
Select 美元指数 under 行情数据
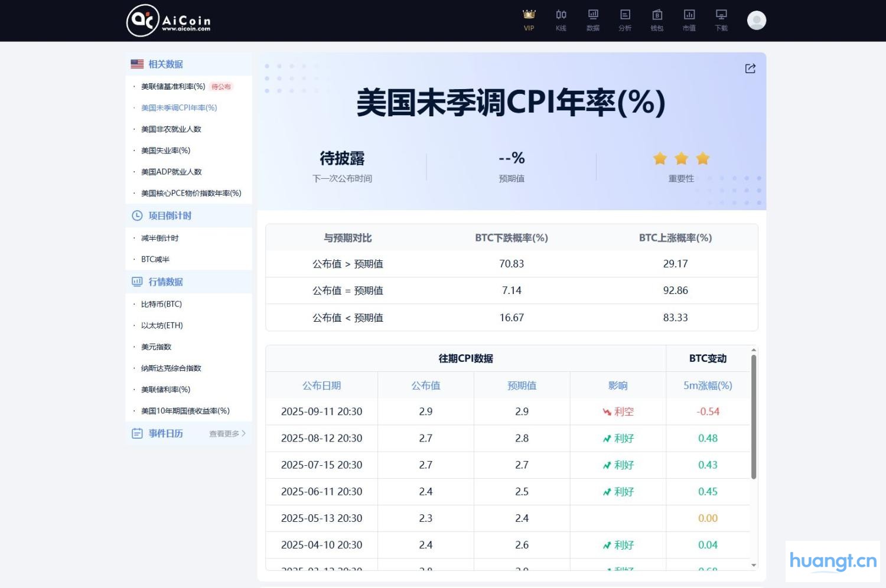pyautogui.click(x=155, y=347)
